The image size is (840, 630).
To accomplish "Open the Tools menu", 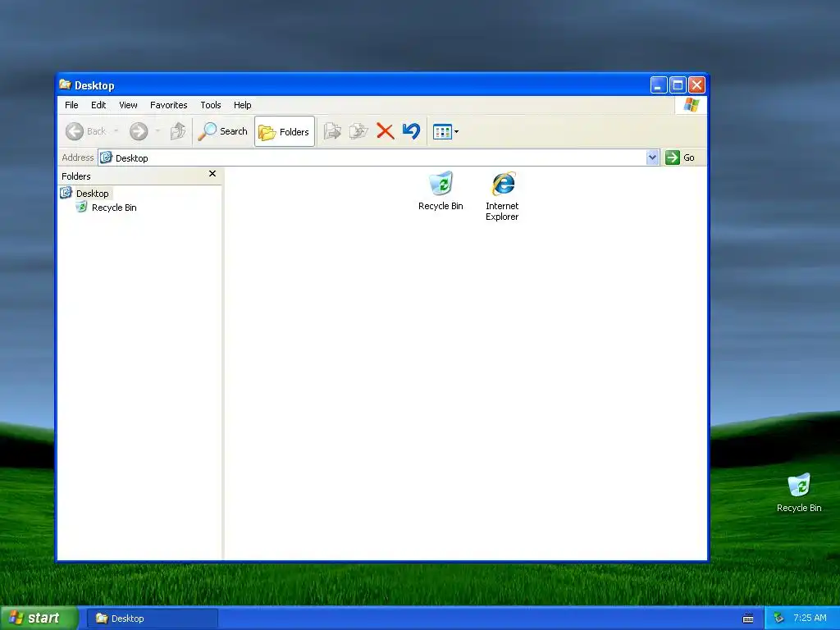I will tap(211, 105).
